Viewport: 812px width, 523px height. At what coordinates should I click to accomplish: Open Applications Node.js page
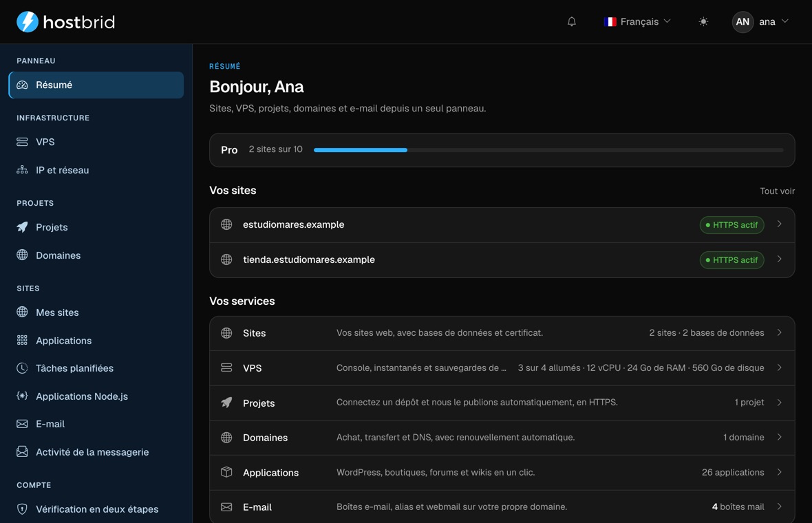point(96,396)
